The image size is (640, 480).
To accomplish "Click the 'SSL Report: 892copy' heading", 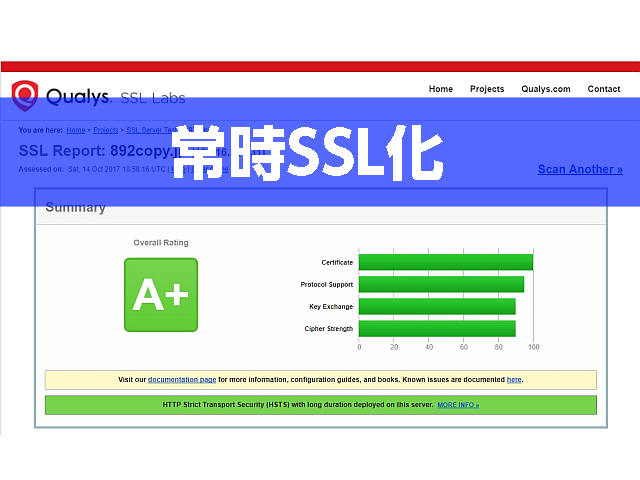I will pos(100,151).
